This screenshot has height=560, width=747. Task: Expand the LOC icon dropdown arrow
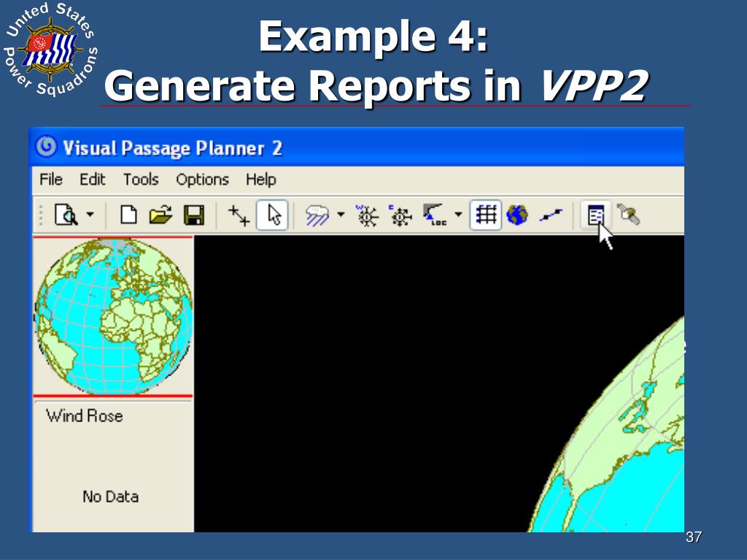point(458,214)
